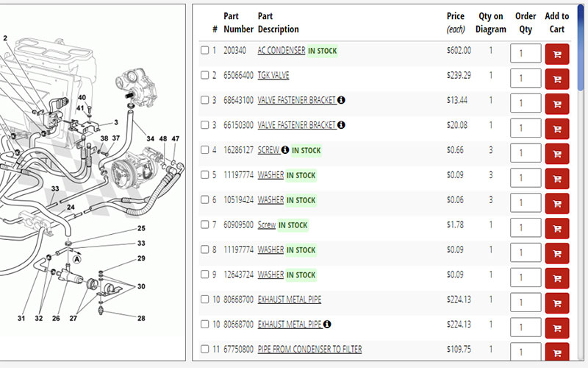Tick checkbox for washer 10519424

point(205,199)
